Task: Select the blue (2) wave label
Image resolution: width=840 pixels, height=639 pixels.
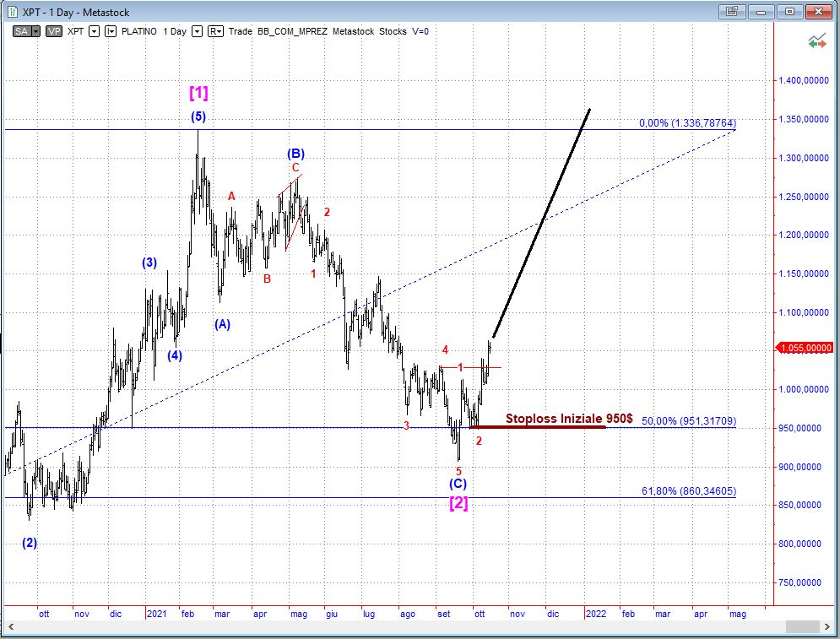Action: [x=30, y=543]
